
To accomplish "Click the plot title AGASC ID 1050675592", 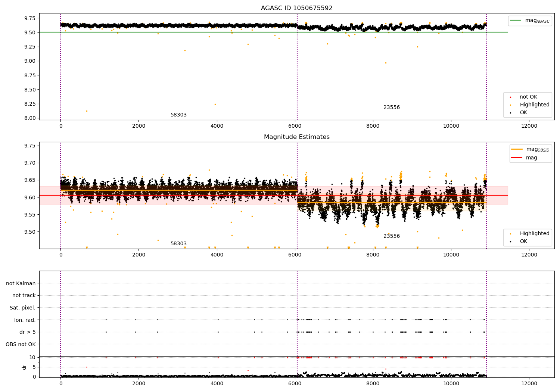I will click(x=296, y=8).
